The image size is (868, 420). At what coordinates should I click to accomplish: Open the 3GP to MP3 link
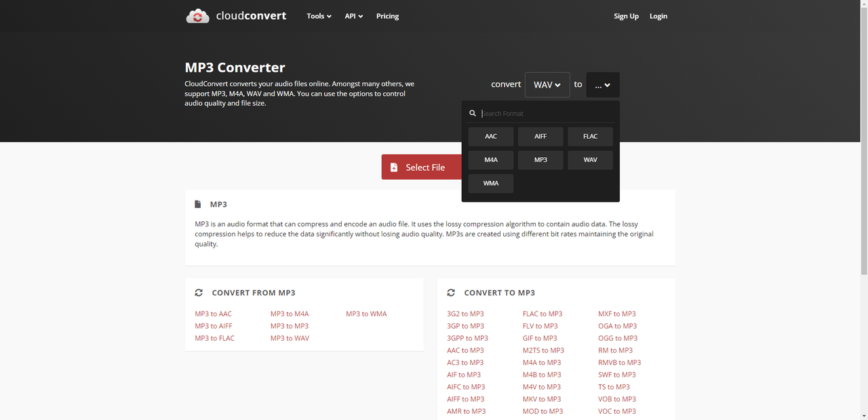click(465, 326)
